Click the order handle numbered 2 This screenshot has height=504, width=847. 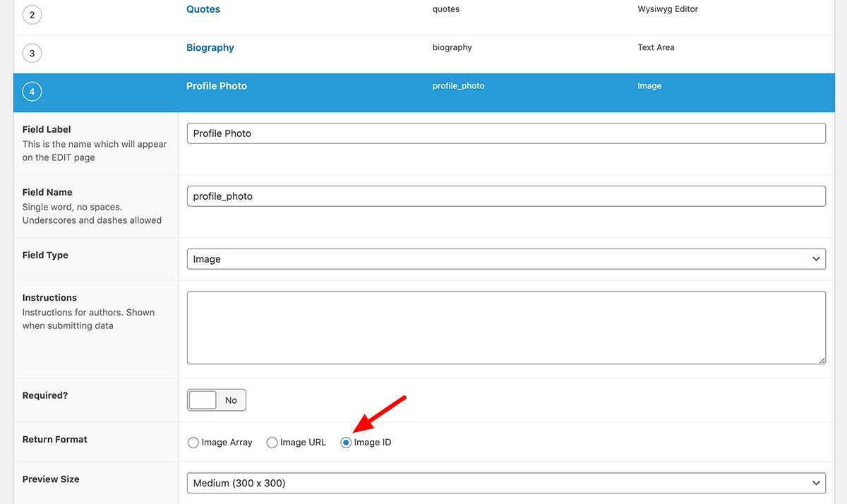[x=32, y=15]
